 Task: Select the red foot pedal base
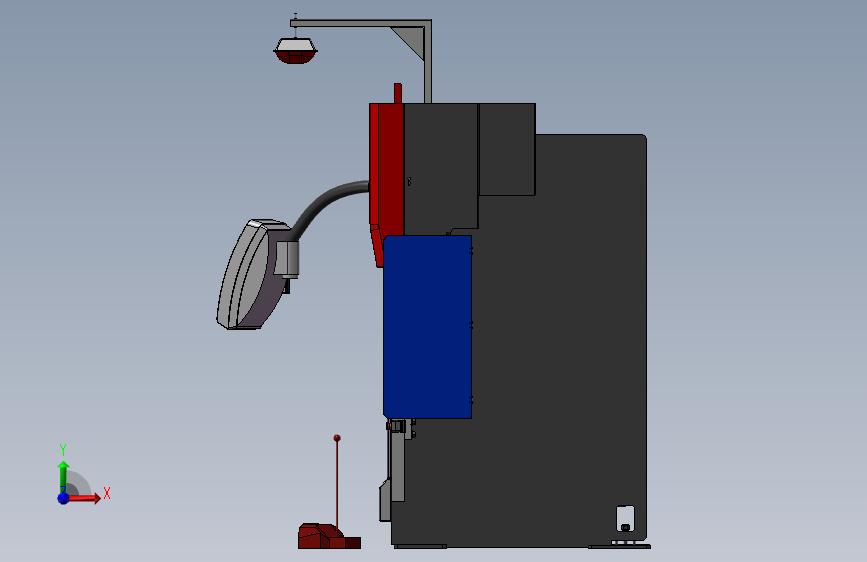pos(329,536)
